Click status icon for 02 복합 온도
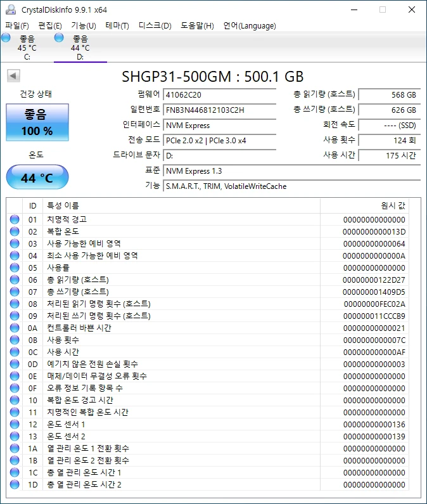The image size is (427, 504). 15,231
